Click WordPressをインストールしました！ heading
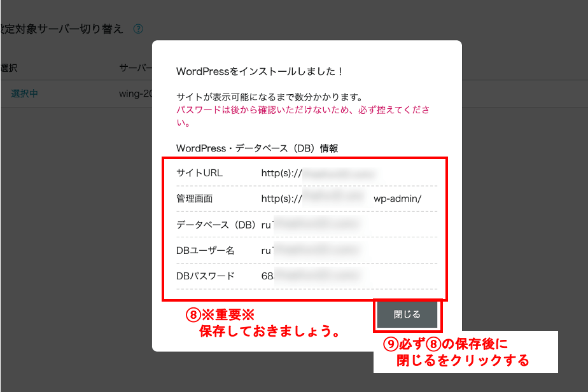 click(x=259, y=71)
